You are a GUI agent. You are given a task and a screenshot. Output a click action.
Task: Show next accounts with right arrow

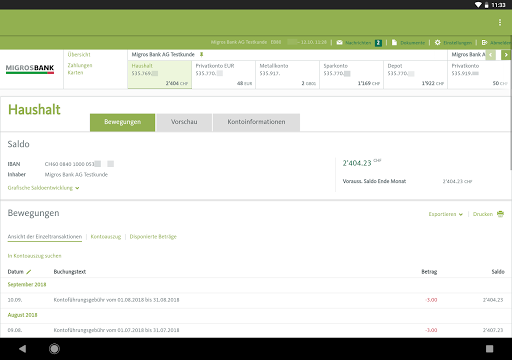point(506,55)
